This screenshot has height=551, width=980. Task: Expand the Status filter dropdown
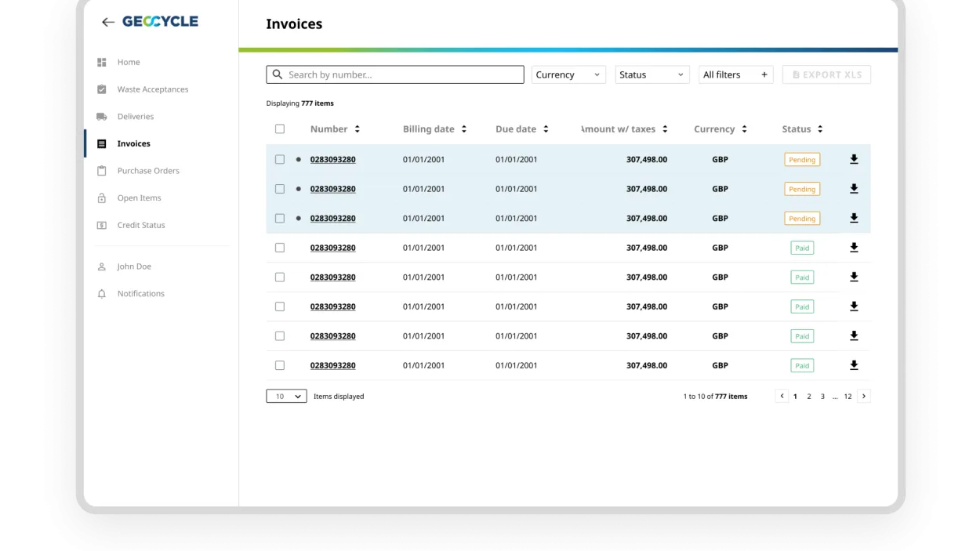click(x=652, y=74)
